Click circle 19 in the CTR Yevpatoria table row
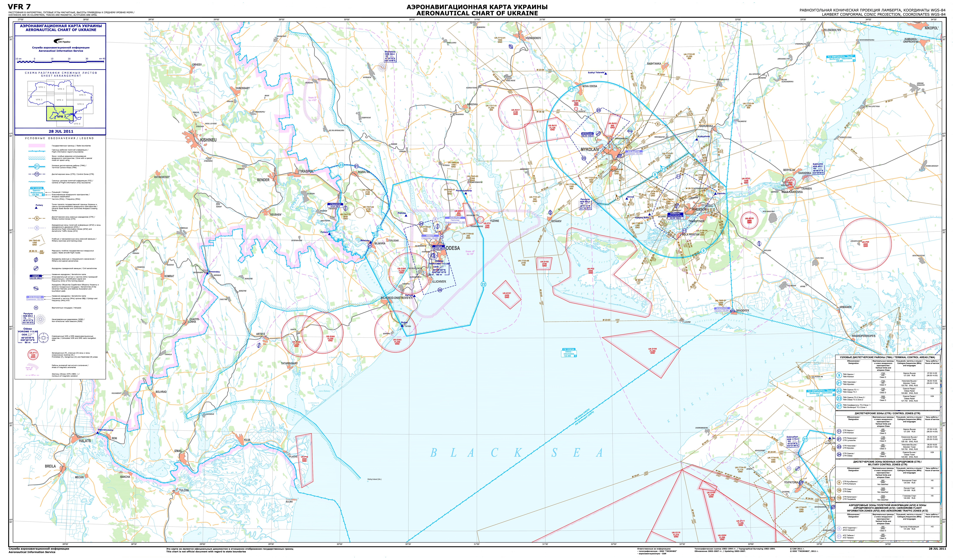The width and height of the screenshot is (955, 560). point(839,498)
